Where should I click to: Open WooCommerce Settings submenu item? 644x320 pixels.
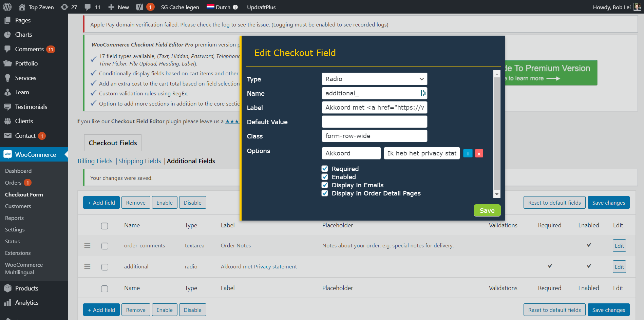tap(15, 229)
